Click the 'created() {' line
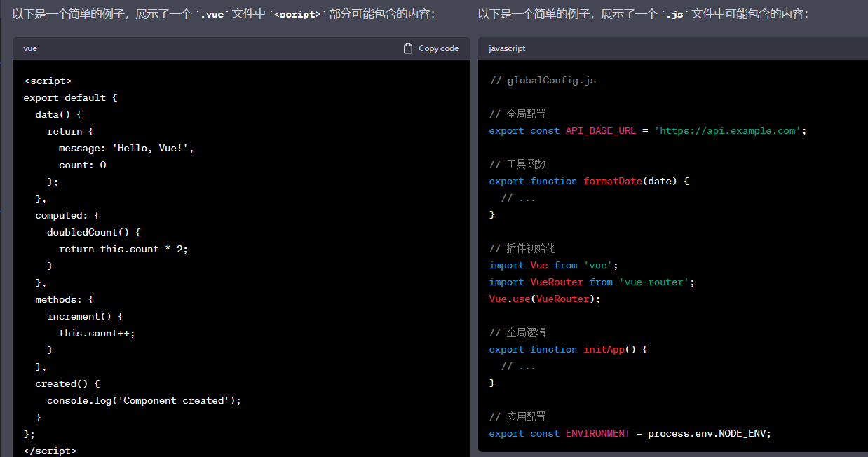This screenshot has height=457, width=868. click(x=68, y=383)
